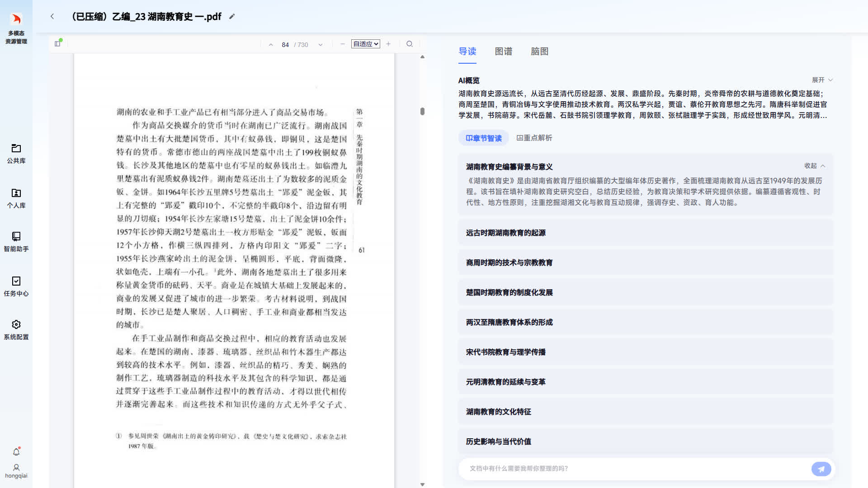Select the 章节智读 tab

(x=484, y=138)
